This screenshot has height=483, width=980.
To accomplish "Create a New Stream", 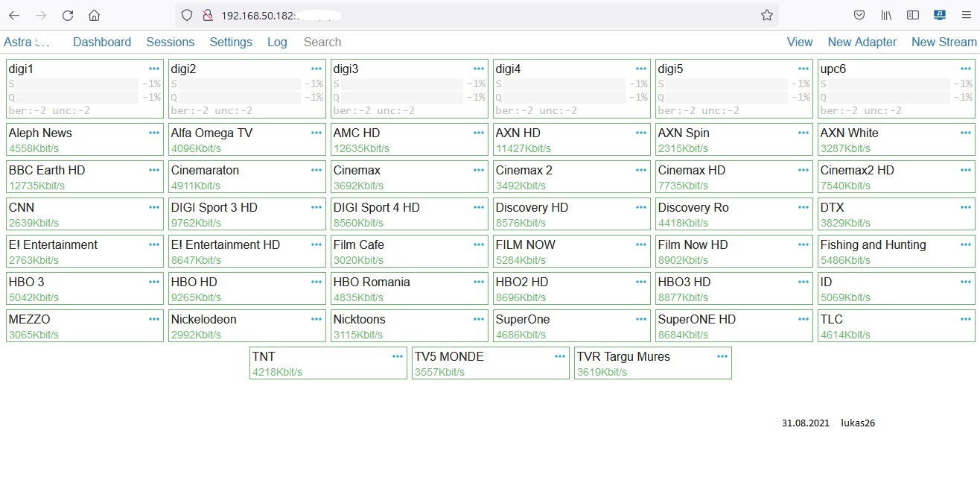I will coord(944,42).
